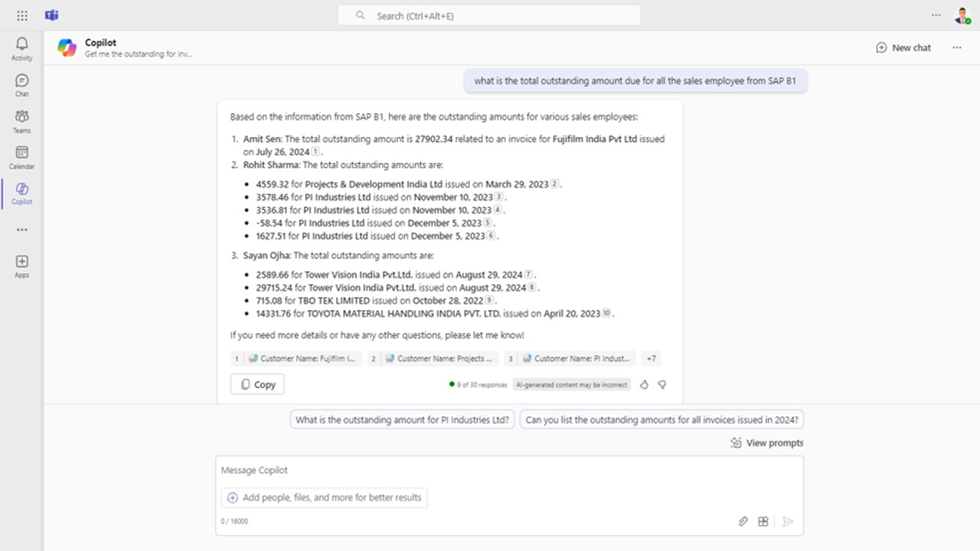
Task: Select Copilot in the sidebar
Action: coord(21,193)
